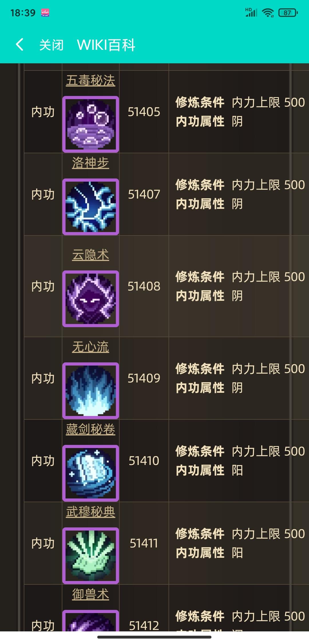
Task: Open the 洛神步 lightning skill icon
Action: click(91, 207)
